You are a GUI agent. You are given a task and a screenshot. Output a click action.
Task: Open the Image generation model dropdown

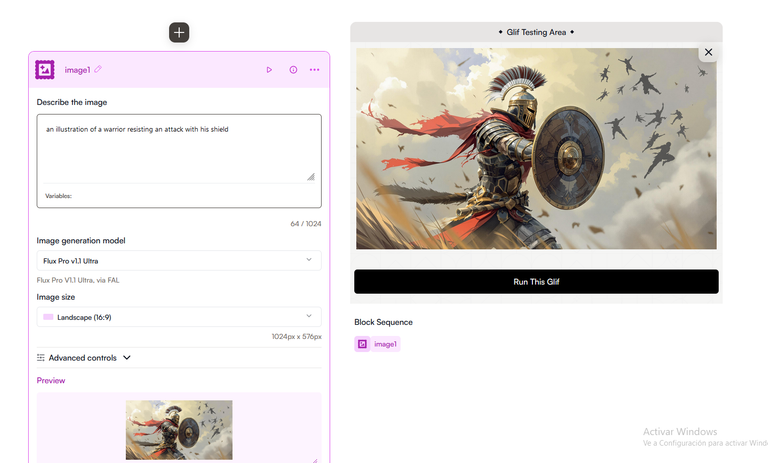[x=179, y=261]
